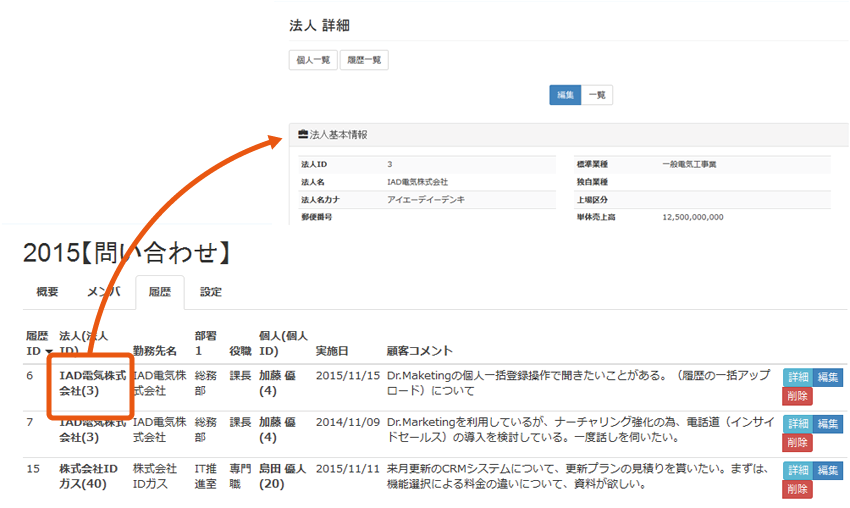Open 加藤 優(4) person link dated 2015/11/15

pyautogui.click(x=277, y=383)
